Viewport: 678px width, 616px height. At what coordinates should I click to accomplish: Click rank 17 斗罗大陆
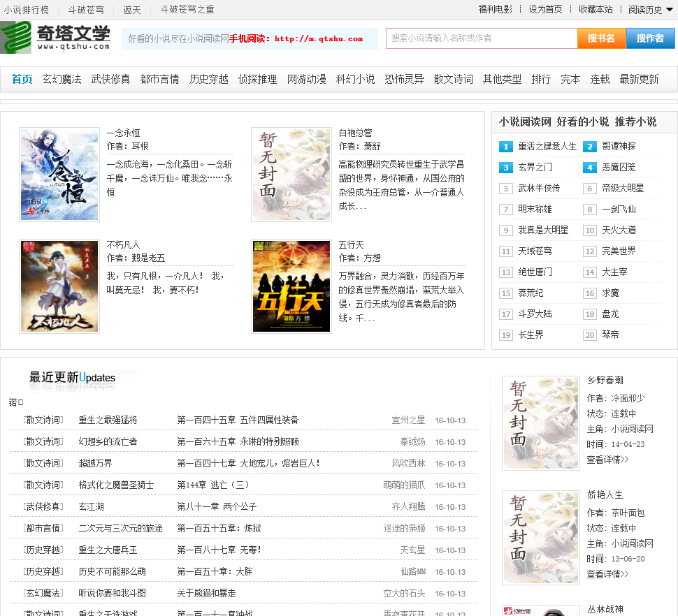[535, 314]
